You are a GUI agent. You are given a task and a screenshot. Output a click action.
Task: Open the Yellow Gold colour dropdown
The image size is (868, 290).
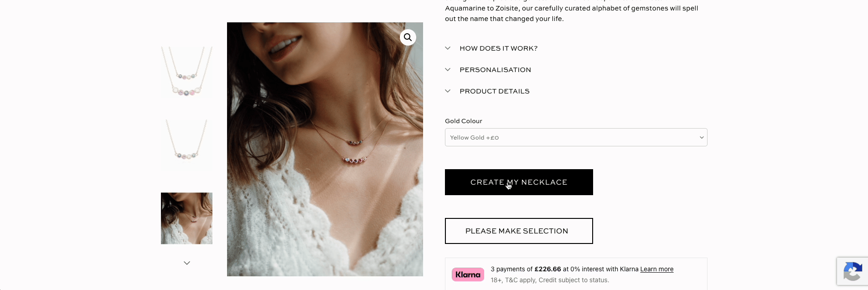[576, 137]
